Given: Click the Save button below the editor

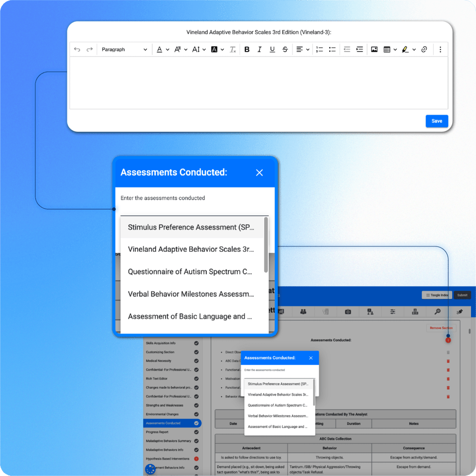Looking at the screenshot, I should pyautogui.click(x=436, y=121).
